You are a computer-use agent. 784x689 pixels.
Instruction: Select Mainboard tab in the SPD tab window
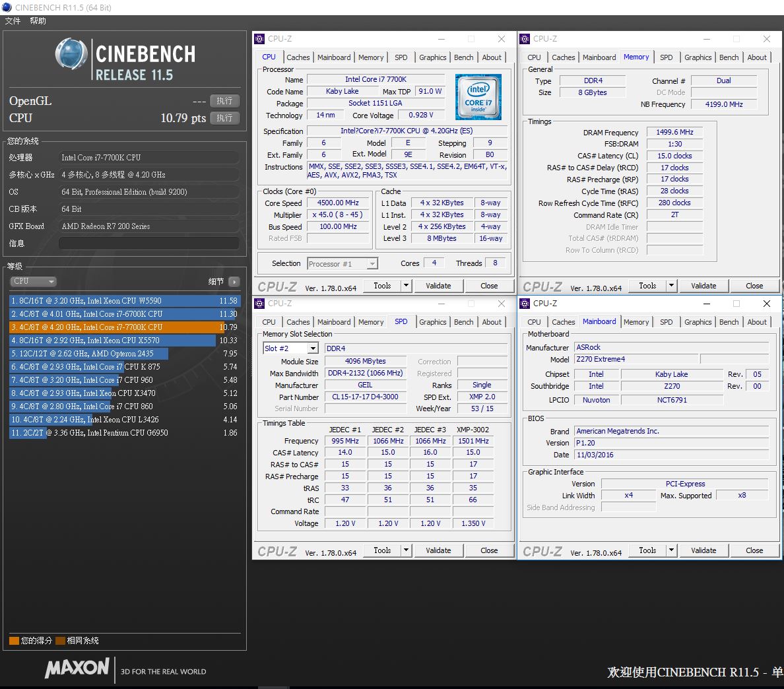[x=334, y=322]
